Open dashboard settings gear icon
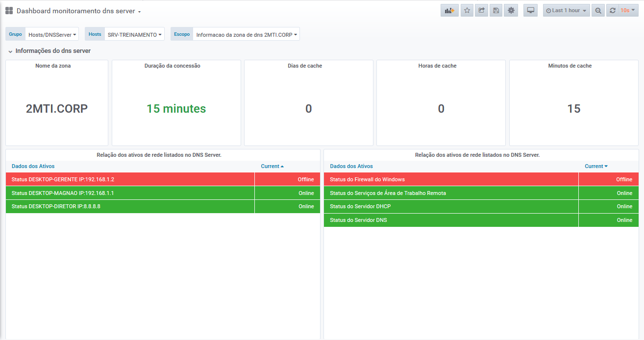 click(511, 10)
